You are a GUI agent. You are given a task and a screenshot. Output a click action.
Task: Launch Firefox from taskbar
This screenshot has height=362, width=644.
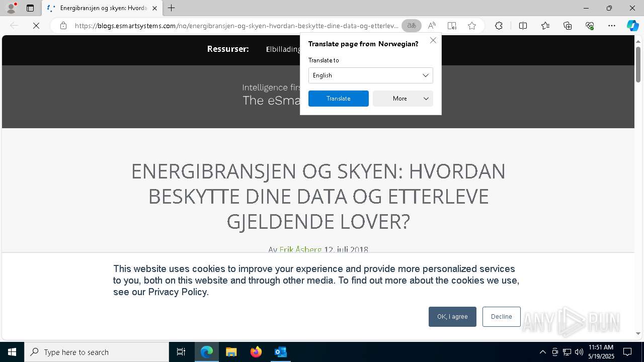(256, 352)
